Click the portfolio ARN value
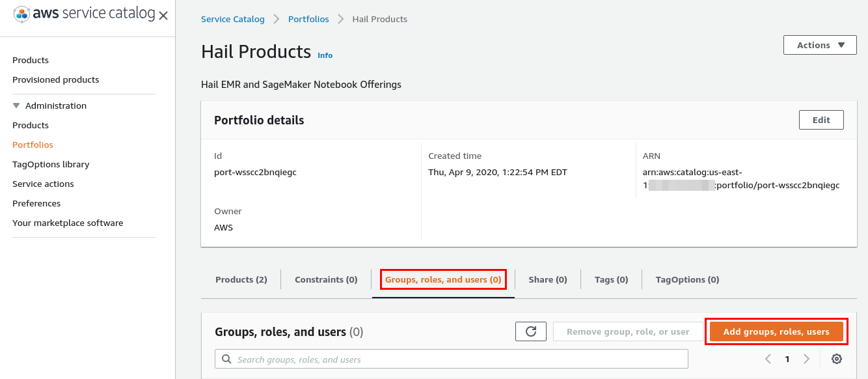 [741, 178]
